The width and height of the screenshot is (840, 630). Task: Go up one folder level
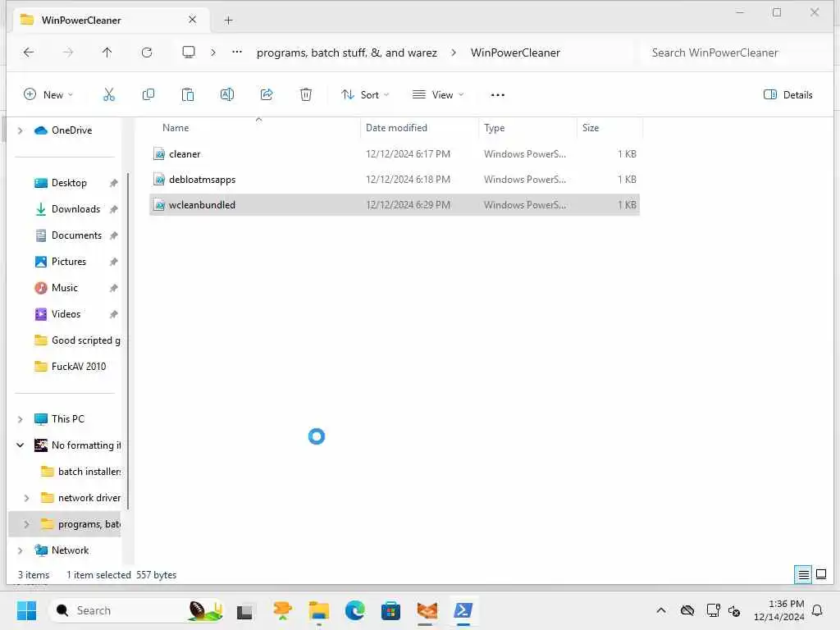pos(107,52)
